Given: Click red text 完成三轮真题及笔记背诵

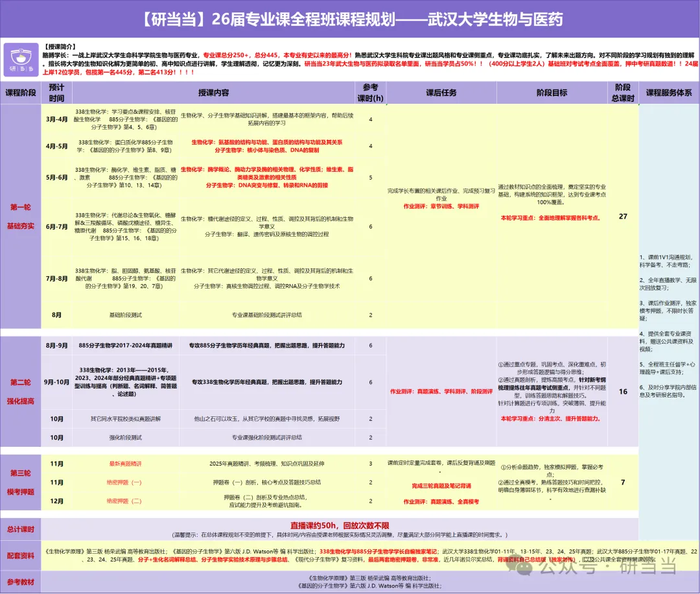Looking at the screenshot, I should [441, 486].
